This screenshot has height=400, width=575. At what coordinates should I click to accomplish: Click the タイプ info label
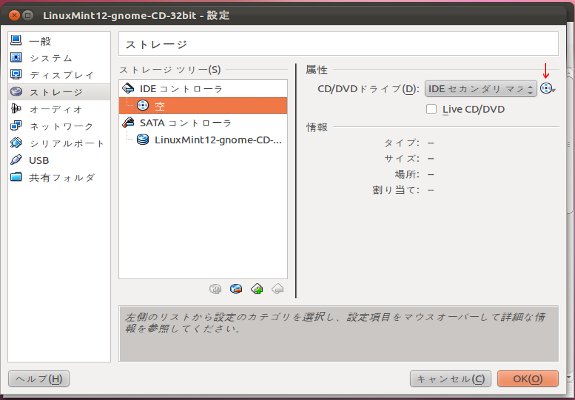(402, 142)
